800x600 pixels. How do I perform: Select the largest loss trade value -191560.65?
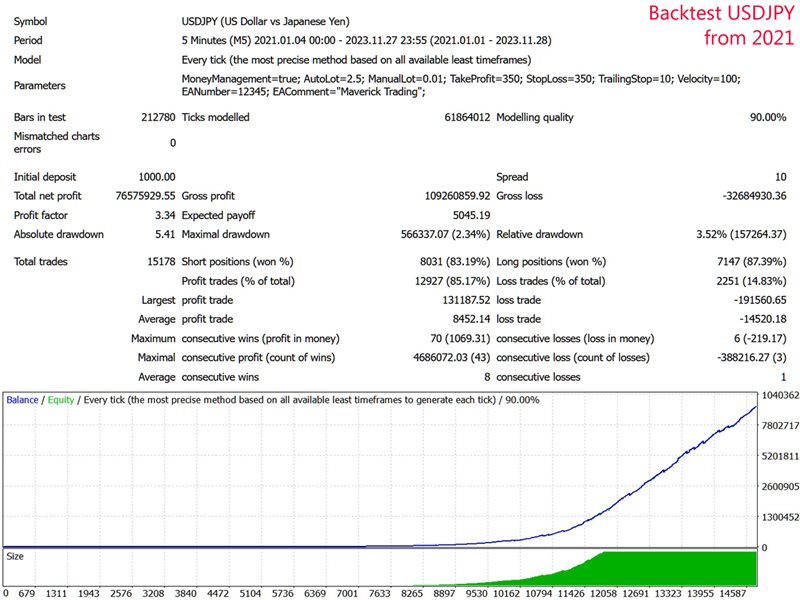760,301
